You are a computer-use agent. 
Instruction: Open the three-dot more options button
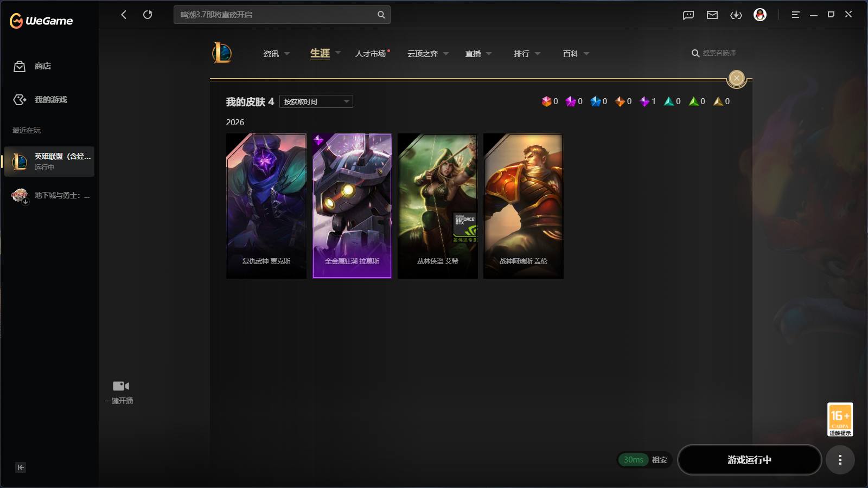click(840, 460)
